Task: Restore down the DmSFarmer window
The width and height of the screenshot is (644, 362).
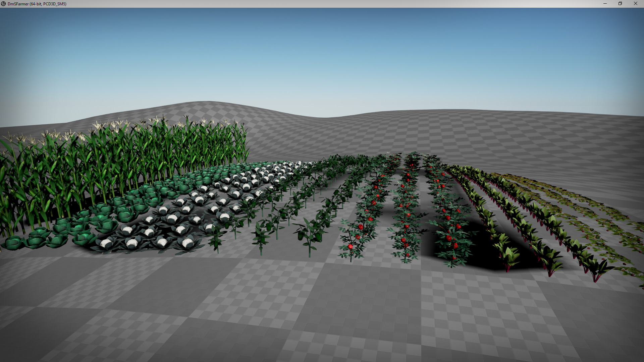Action: pos(620,4)
